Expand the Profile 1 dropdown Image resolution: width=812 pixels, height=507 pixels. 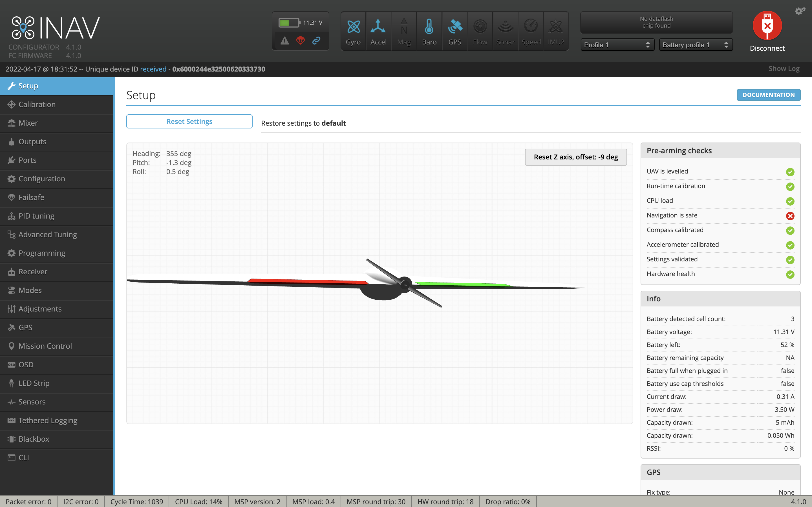click(x=617, y=45)
